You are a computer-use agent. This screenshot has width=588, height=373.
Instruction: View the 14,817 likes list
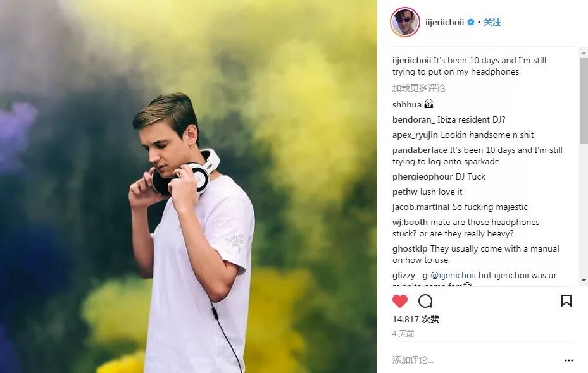point(415,319)
